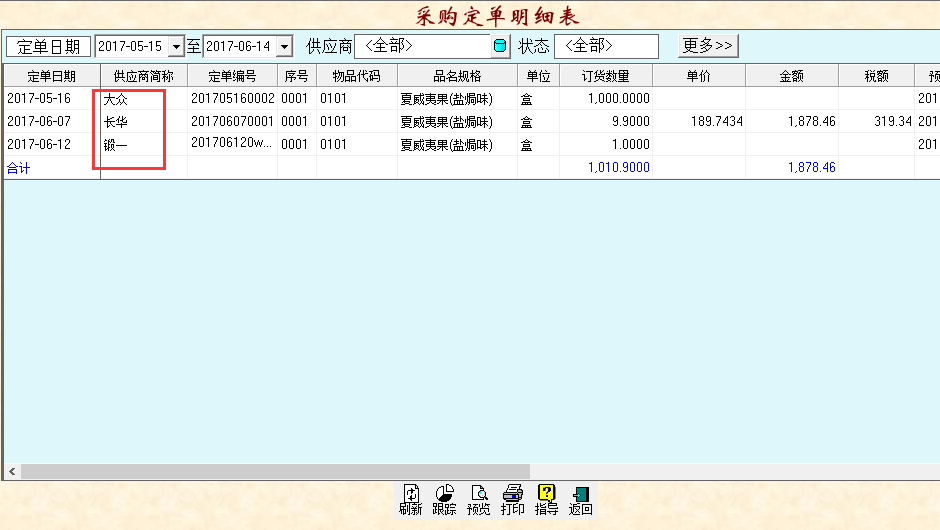The height and width of the screenshot is (530, 940).
Task: Open the 指导 help icon
Action: [546, 499]
